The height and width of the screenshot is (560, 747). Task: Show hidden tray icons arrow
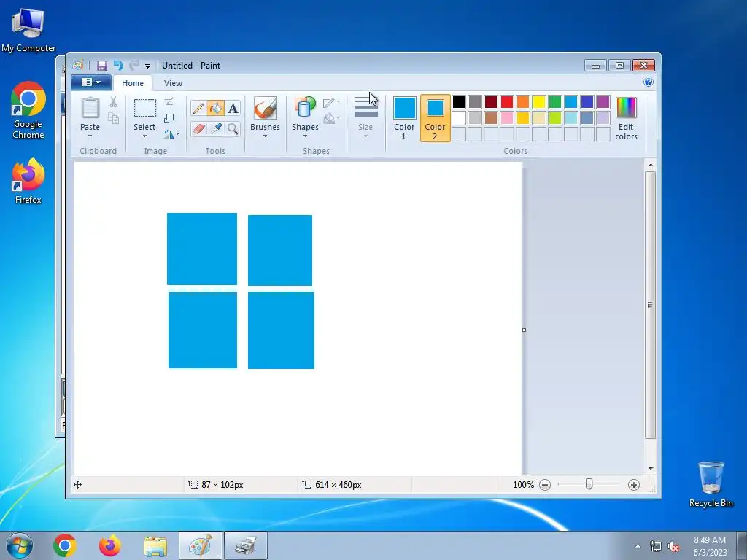pos(638,546)
